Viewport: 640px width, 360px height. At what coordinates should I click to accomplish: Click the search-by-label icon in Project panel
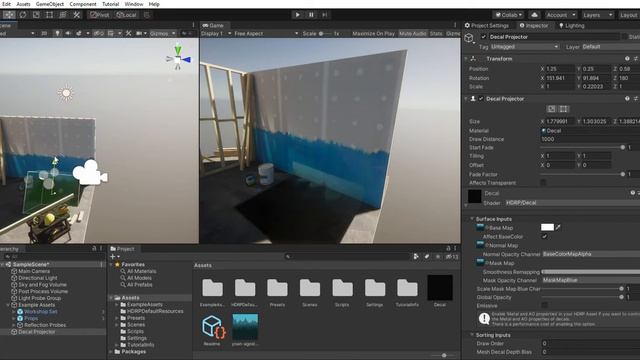click(x=427, y=256)
